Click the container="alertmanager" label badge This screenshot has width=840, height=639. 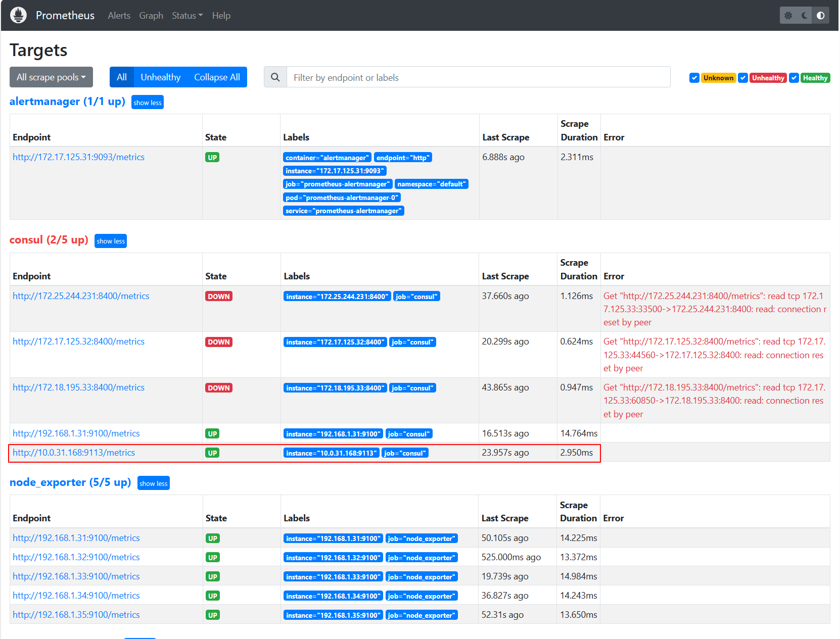point(327,158)
